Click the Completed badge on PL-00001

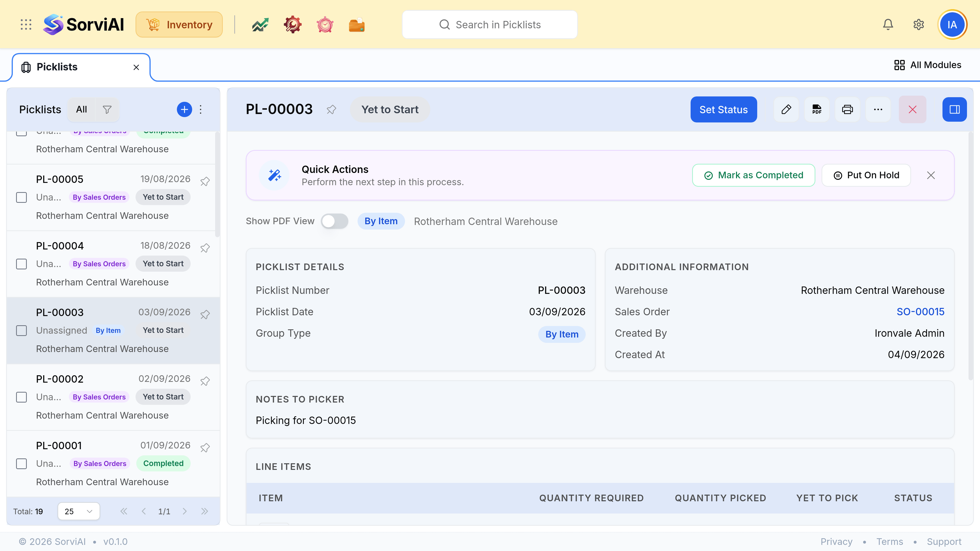(x=163, y=463)
